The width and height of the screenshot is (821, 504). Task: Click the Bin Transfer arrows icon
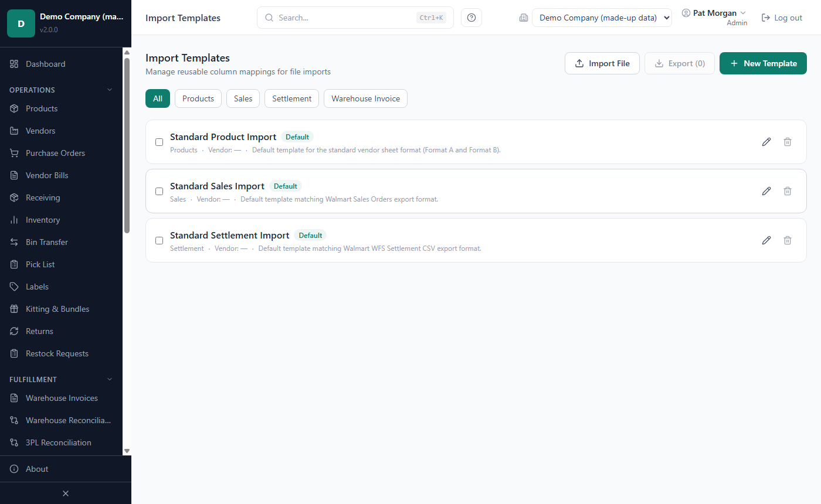pos(15,242)
